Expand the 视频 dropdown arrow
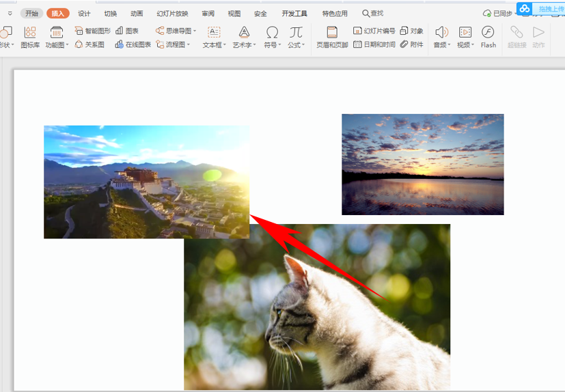Screen dimensions: 565x392 click(x=472, y=45)
